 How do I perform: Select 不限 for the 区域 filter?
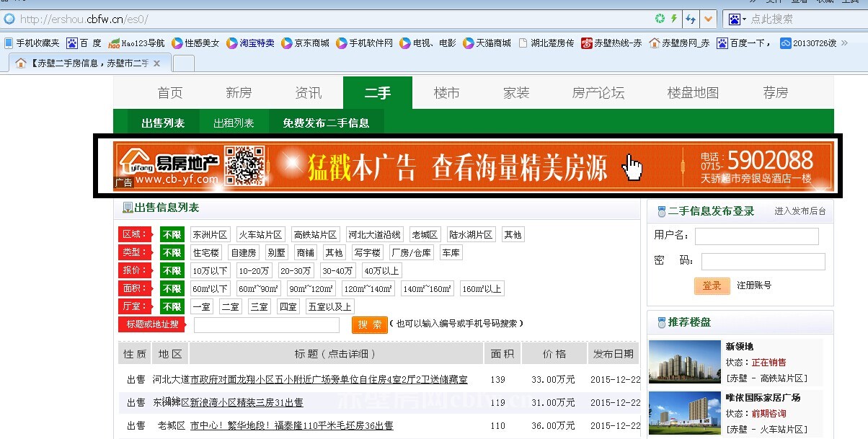point(172,235)
